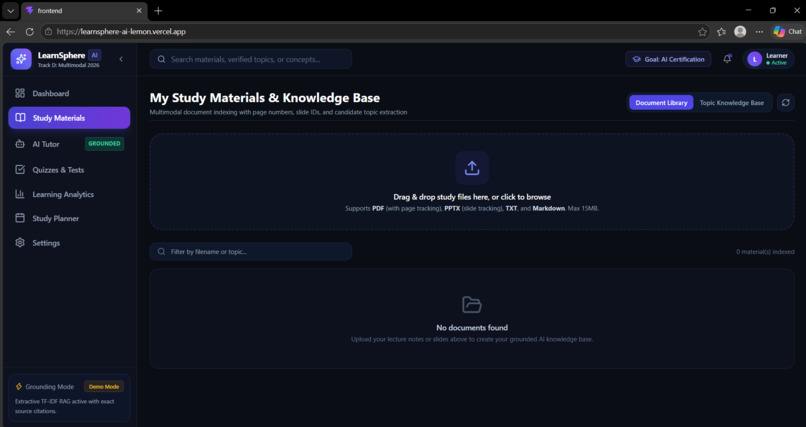Open the tab list dropdown arrow
This screenshot has height=427, width=806.
(x=10, y=11)
